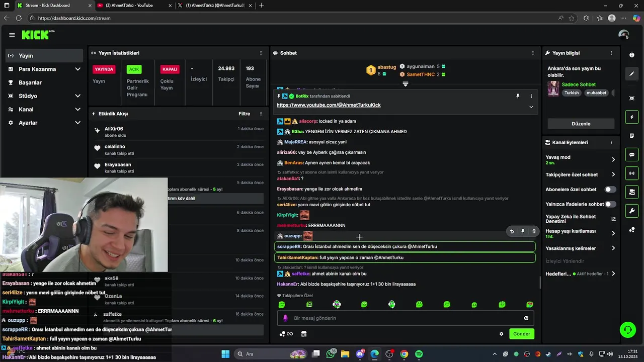644x362 pixels.
Task: Open the hamburger menu beside the Kick logo
Action: coord(12,35)
